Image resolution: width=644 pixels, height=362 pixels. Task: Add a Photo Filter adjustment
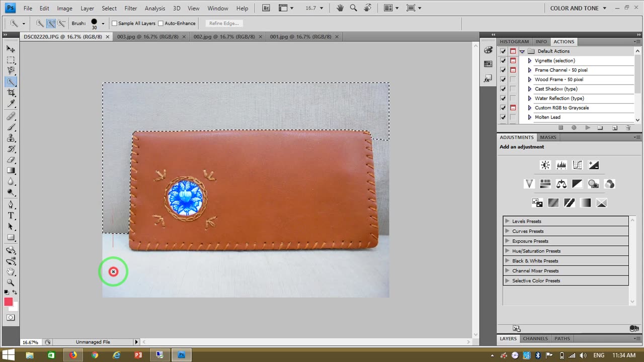pos(593,184)
